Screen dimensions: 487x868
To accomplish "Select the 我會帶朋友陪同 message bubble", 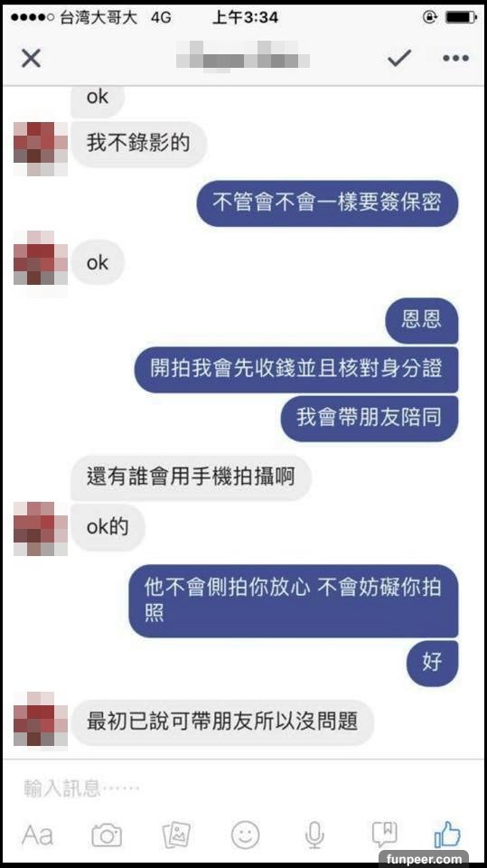I will click(x=370, y=418).
